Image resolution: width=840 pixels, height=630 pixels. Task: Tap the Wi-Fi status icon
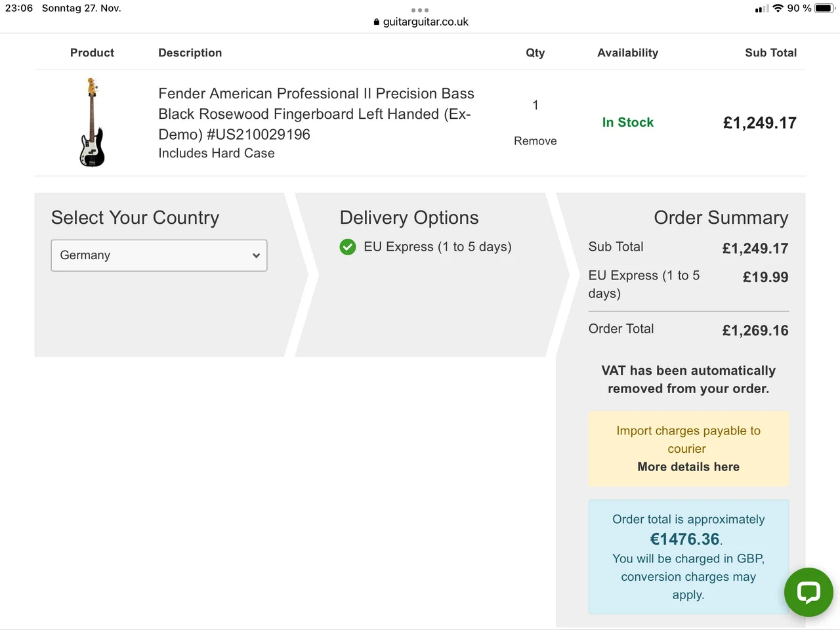pos(778,9)
